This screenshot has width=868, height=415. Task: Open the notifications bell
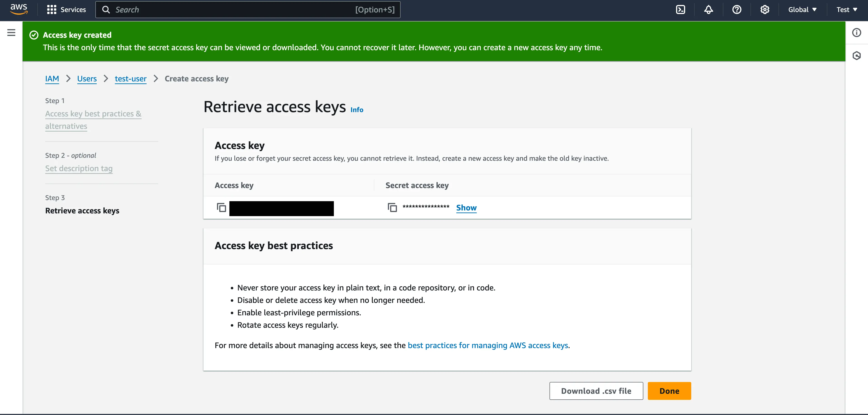point(708,9)
